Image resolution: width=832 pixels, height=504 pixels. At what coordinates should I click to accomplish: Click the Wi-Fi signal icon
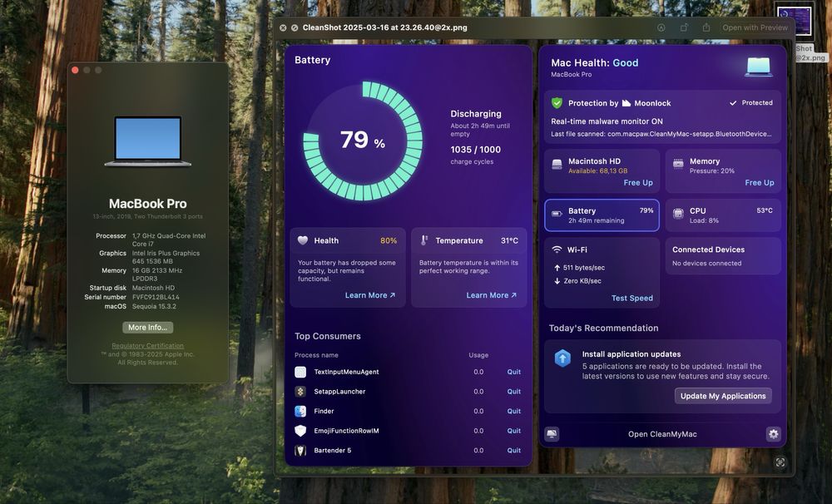click(557, 250)
